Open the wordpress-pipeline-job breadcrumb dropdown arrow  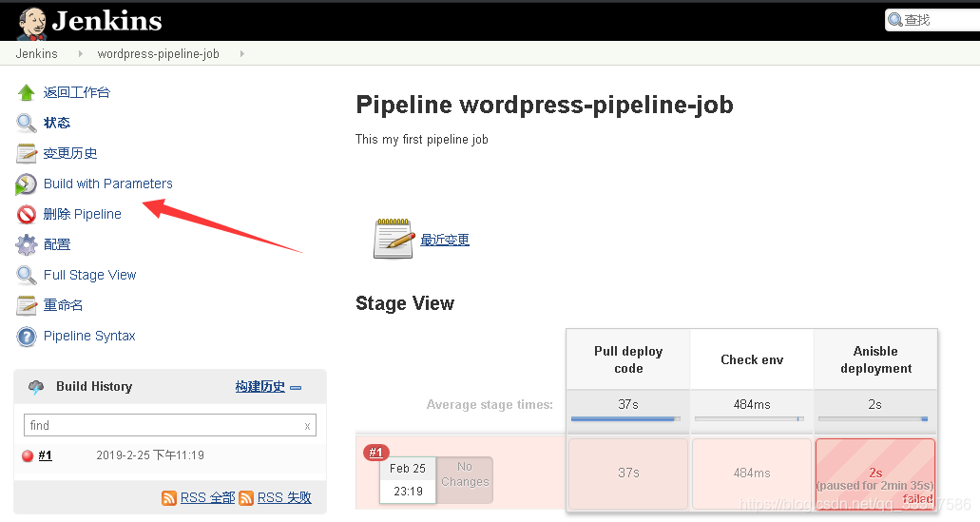coord(241,54)
